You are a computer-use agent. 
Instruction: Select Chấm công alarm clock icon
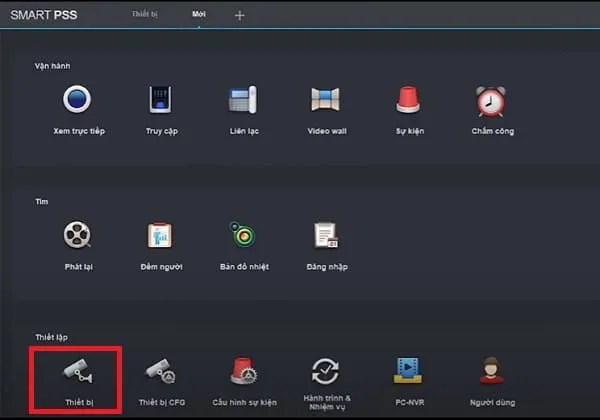pyautogui.click(x=492, y=101)
